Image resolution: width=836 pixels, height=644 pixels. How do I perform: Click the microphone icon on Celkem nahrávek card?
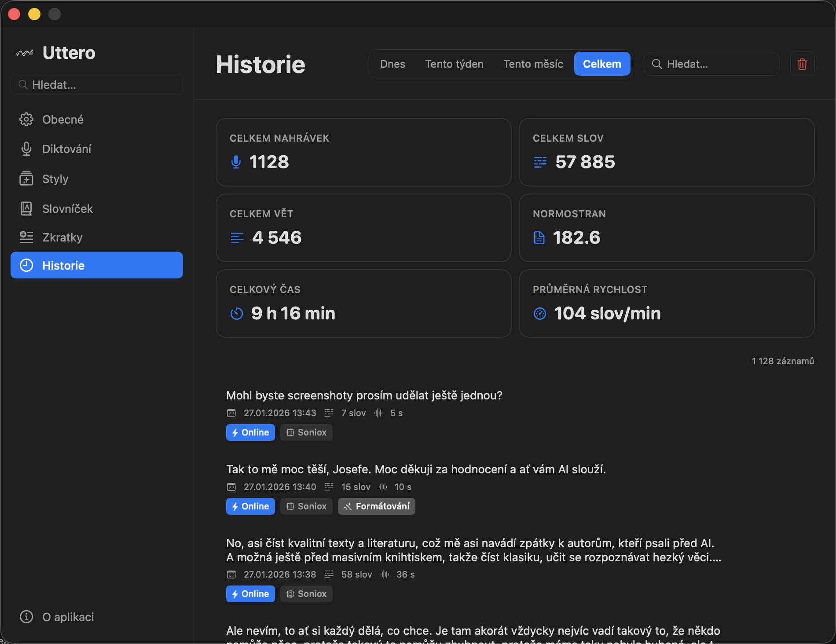pos(236,161)
